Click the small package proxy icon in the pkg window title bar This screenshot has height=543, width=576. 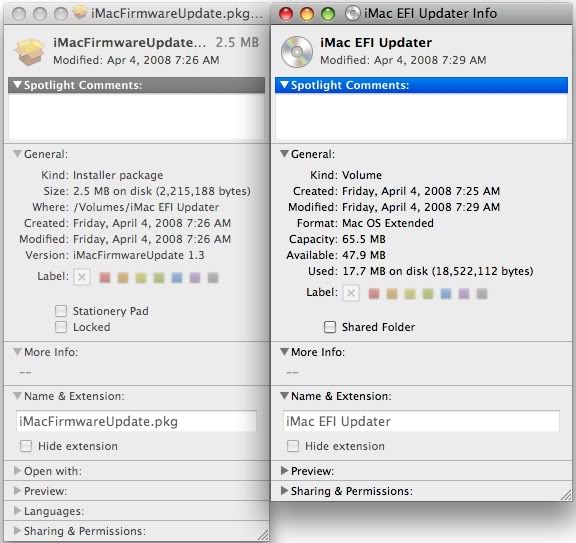click(x=80, y=13)
